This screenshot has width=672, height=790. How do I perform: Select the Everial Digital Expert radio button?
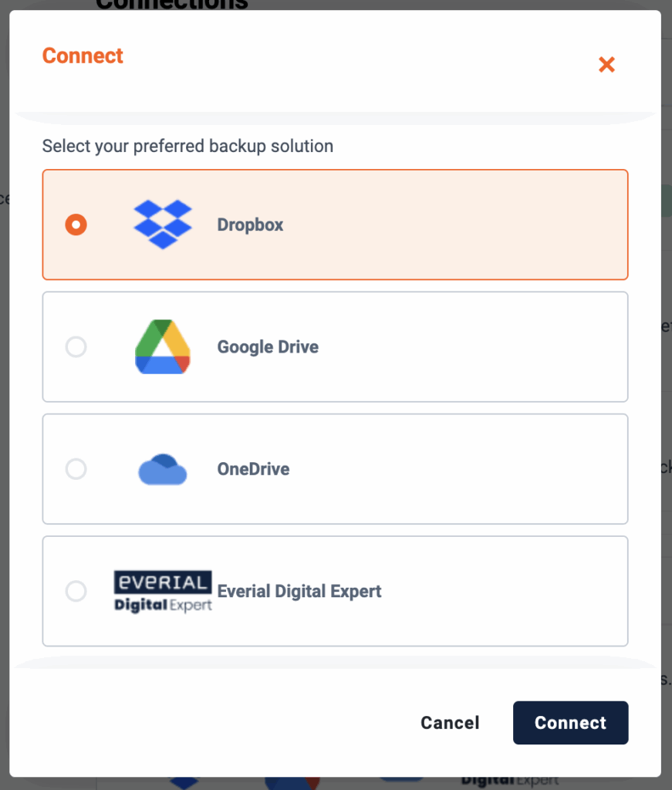coord(76,591)
